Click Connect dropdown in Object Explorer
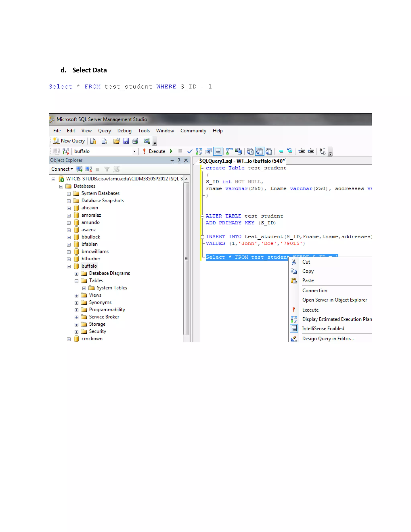Viewport: 411px width, 532px height. tap(62, 169)
